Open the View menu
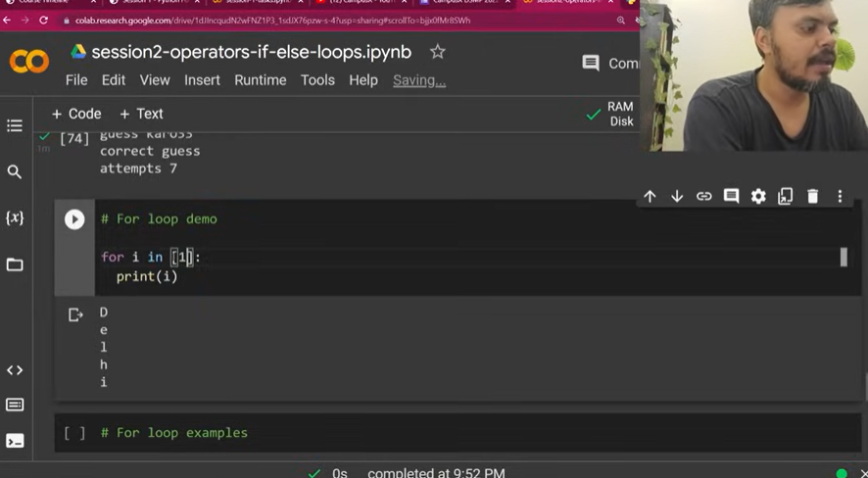Image resolution: width=868 pixels, height=478 pixels. pyautogui.click(x=155, y=80)
